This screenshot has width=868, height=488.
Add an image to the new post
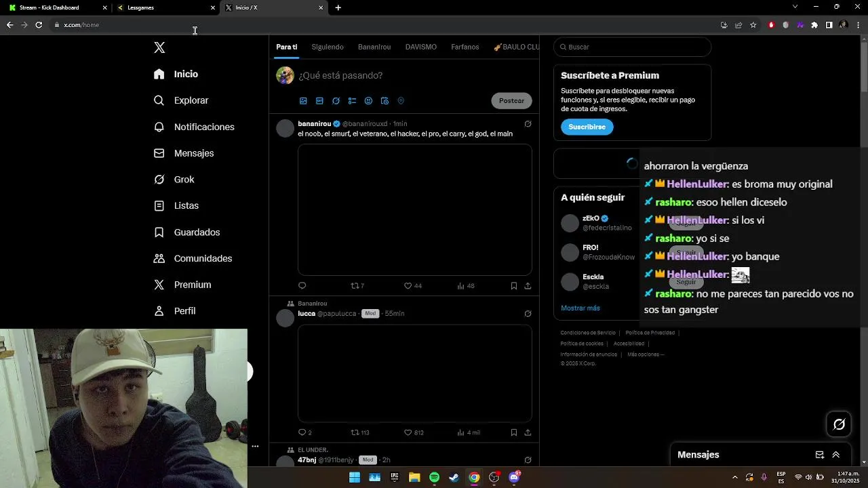pos(303,101)
